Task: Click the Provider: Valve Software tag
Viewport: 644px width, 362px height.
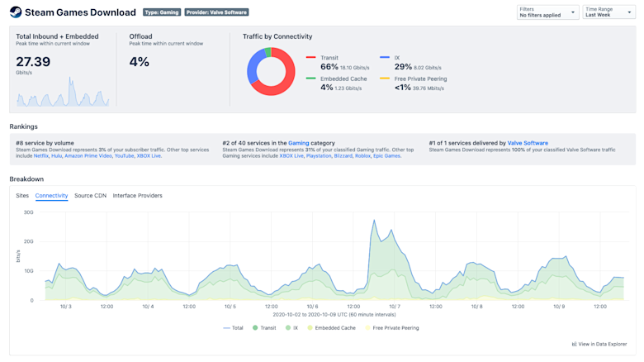Action: tap(216, 12)
